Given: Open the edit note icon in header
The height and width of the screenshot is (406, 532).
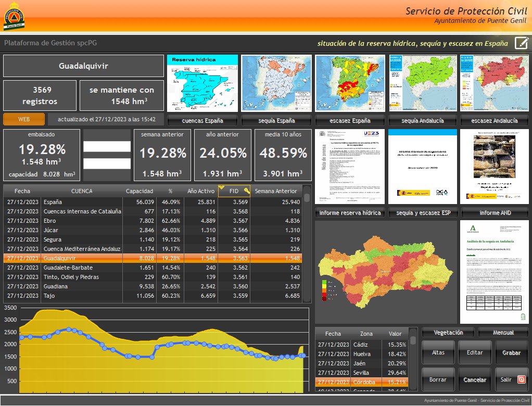Looking at the screenshot, I should (x=522, y=43).
